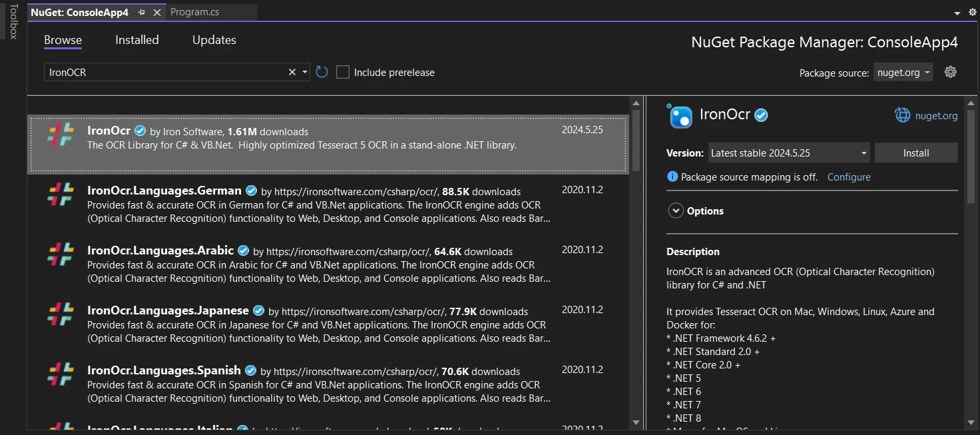
Task: Open the search history dropdown arrow
Action: pyautogui.click(x=305, y=72)
